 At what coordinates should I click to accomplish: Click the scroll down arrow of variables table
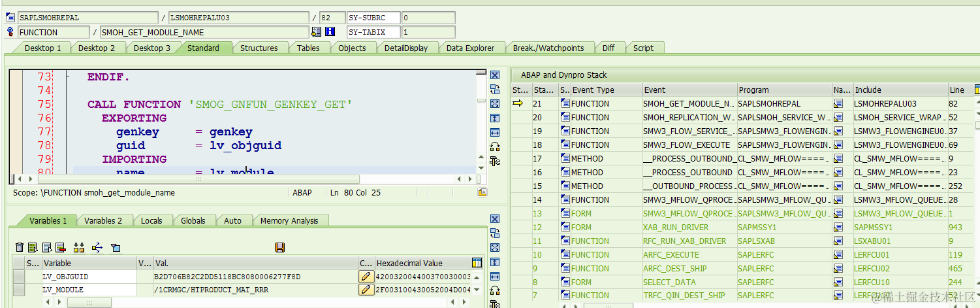[477, 290]
